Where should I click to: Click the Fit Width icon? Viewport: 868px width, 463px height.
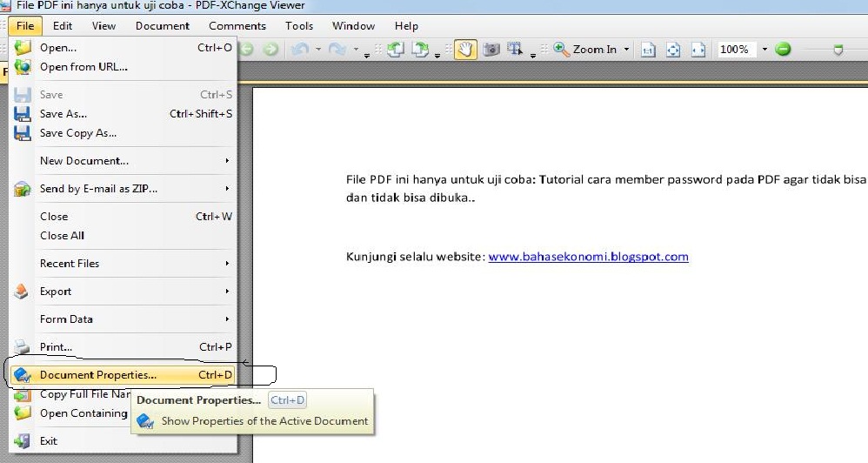tap(698, 50)
